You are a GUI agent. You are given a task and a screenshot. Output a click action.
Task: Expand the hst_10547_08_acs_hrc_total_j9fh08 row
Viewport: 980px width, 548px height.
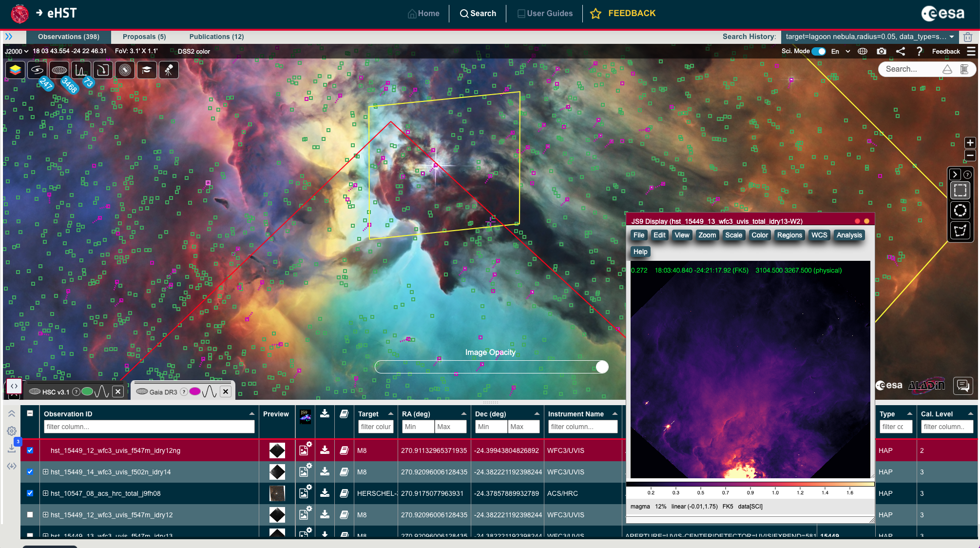coord(45,493)
